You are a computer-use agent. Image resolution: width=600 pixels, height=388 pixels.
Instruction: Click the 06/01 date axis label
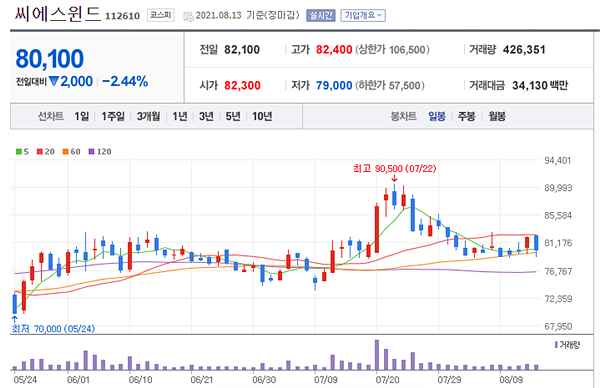pos(78,380)
